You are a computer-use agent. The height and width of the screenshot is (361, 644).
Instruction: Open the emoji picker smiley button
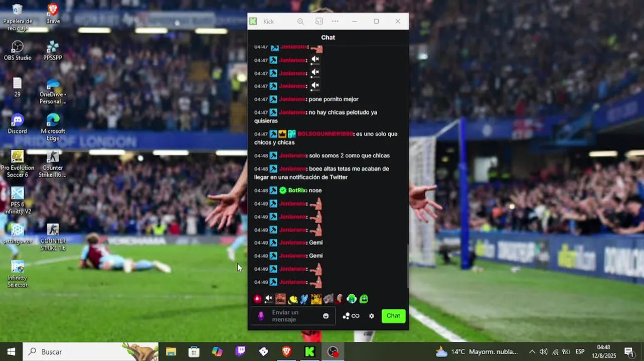pos(326,316)
